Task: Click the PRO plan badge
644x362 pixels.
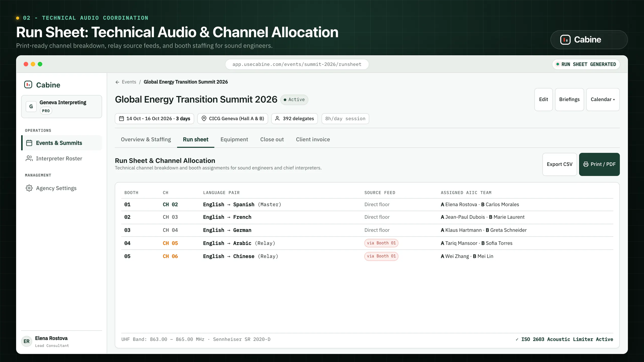Action: tap(46, 111)
